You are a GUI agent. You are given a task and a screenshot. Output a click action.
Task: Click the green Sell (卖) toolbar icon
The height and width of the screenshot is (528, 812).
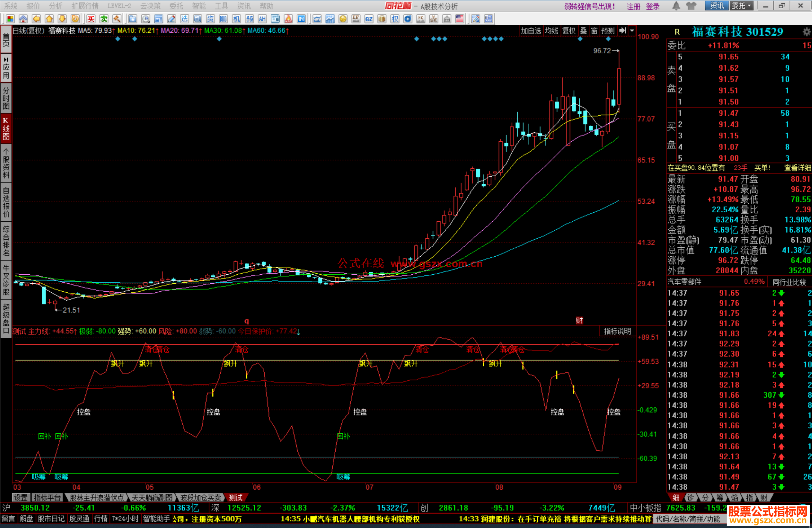coord(104,19)
